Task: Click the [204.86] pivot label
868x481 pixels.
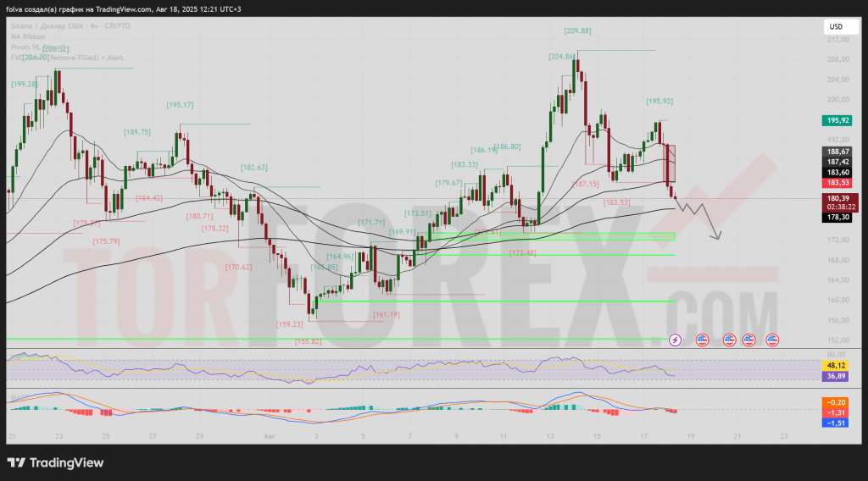Action: coord(561,57)
